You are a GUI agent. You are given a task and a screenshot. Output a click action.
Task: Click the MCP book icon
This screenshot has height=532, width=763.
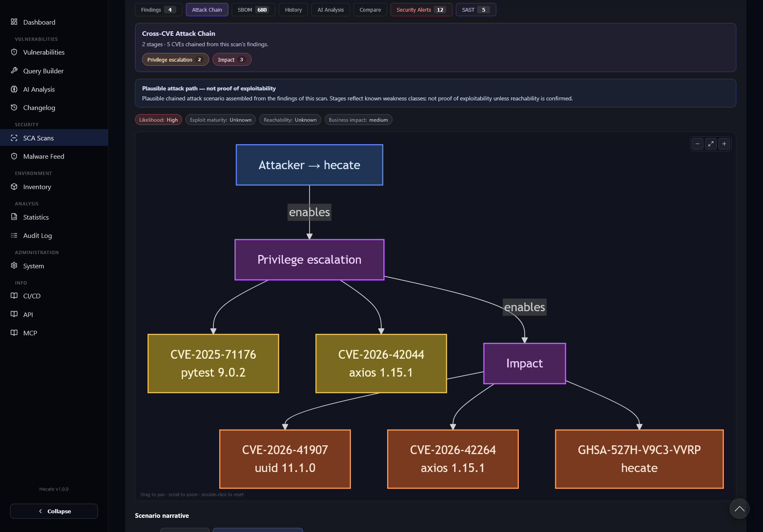point(14,333)
